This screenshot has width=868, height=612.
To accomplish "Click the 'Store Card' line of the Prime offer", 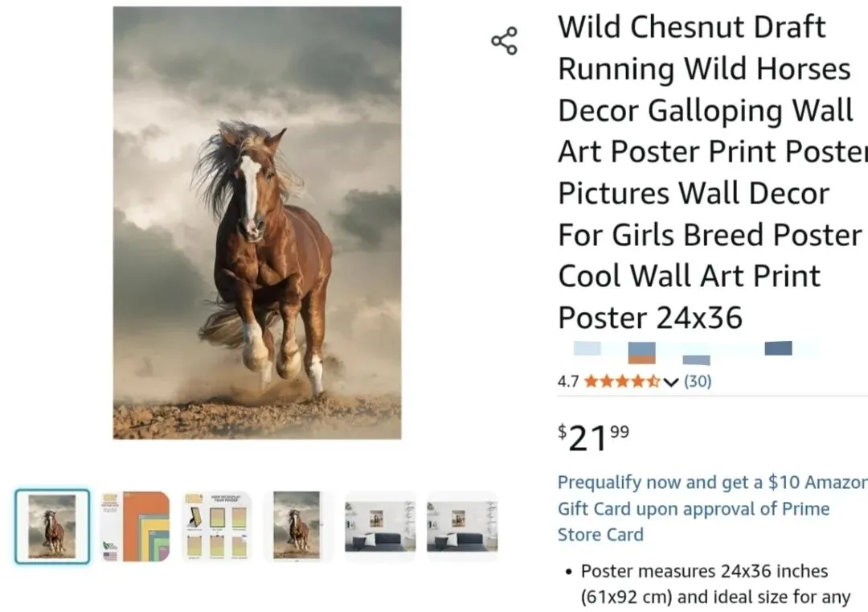I will pyautogui.click(x=600, y=535).
